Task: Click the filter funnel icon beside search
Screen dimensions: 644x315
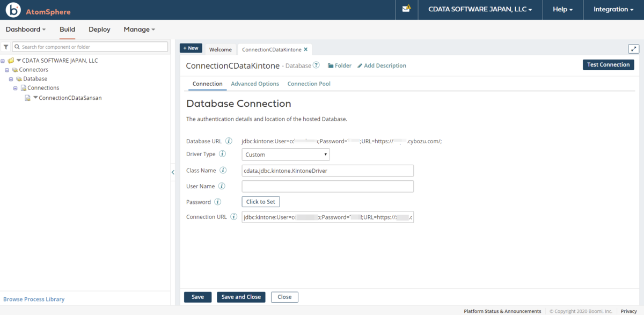Action: click(6, 47)
